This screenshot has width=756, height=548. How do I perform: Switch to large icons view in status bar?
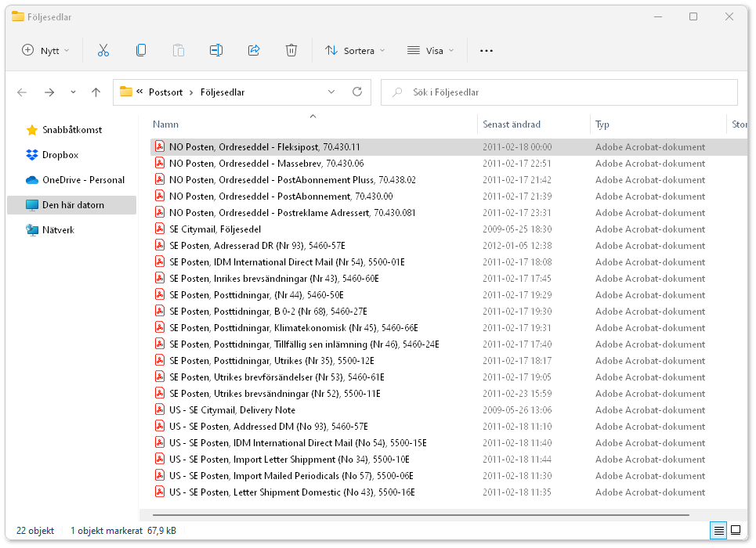pos(736,531)
